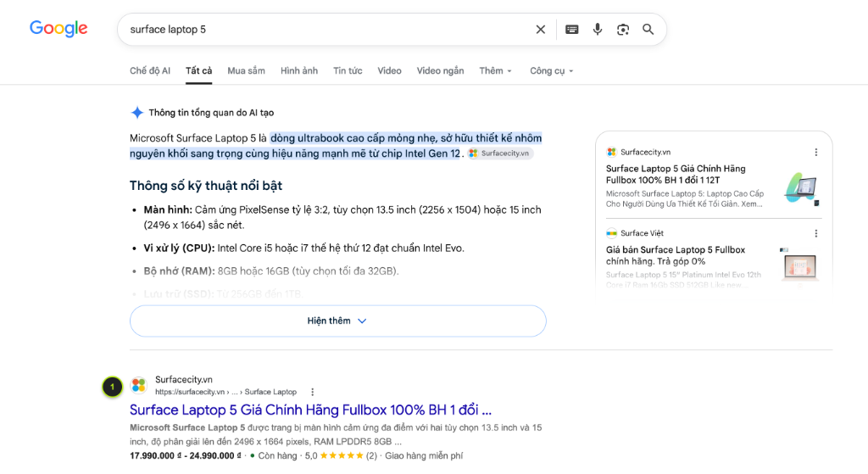Open options menu for Surfacecity.vn side card
Viewport: 868px width, 474px height.
pos(816,153)
